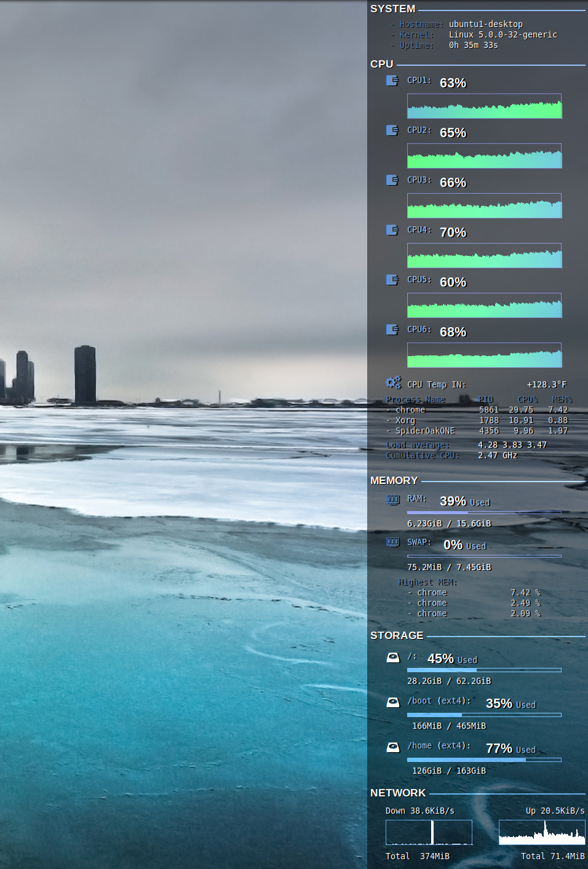The image size is (588, 869).
Task: Select the chip icon next to CPU5
Action: (x=392, y=280)
